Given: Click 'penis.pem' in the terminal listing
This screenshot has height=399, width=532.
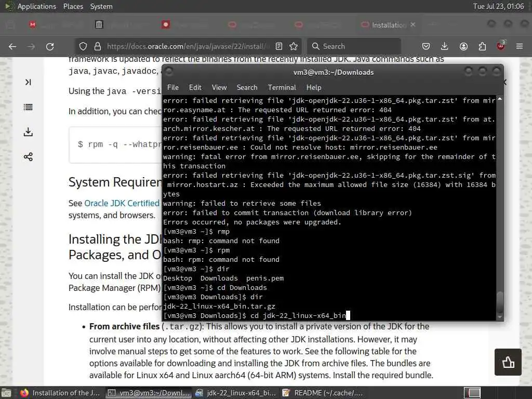Looking at the screenshot, I should [x=265, y=278].
